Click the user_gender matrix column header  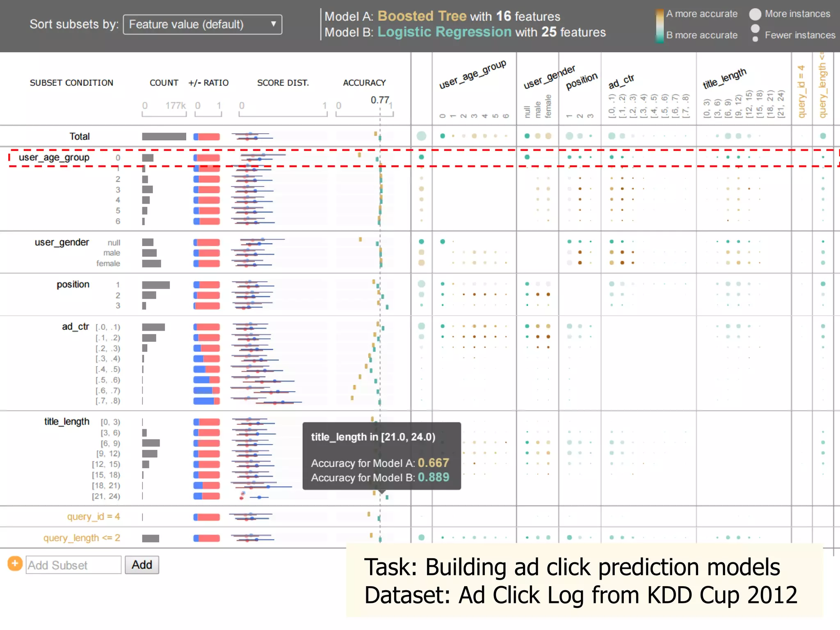pos(549,77)
